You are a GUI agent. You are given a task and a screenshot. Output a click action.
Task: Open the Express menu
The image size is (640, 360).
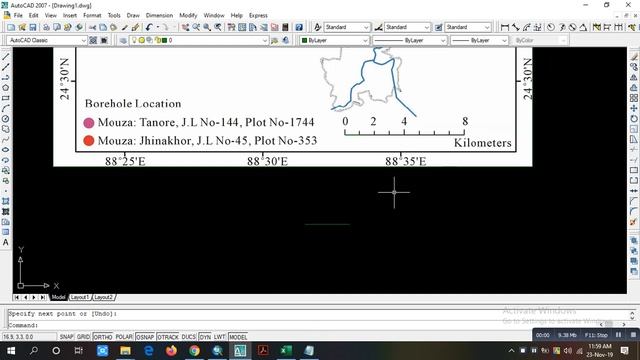tap(258, 15)
